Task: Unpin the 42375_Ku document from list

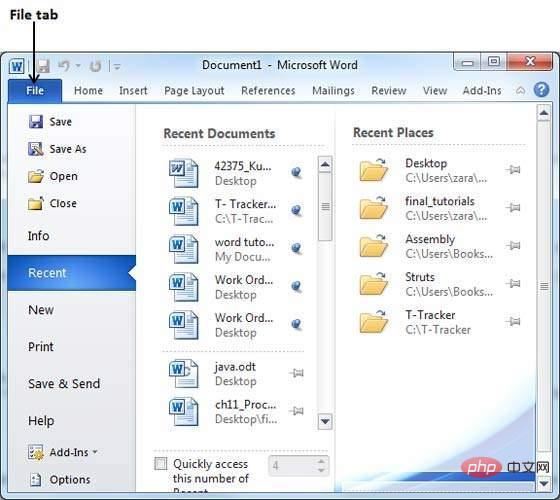Action: 296,172
